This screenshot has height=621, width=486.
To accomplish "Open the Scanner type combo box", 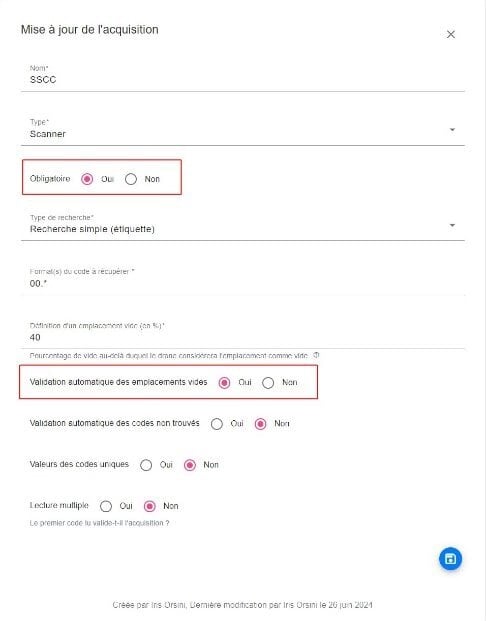I will [x=242, y=131].
